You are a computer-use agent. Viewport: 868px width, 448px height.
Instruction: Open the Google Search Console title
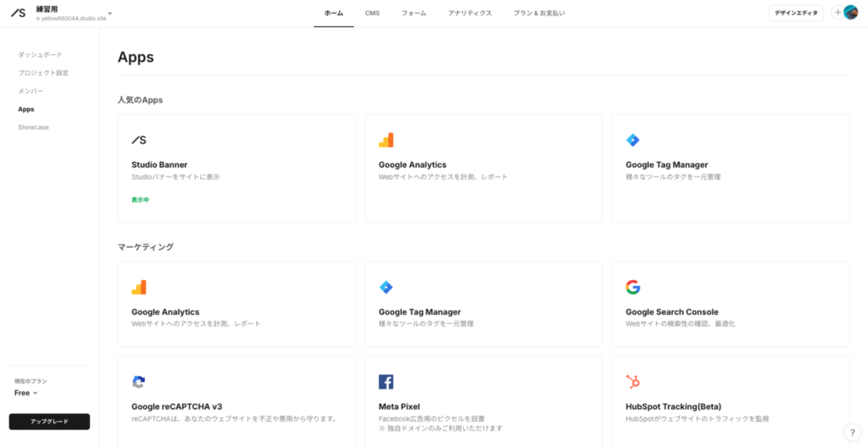coord(672,312)
